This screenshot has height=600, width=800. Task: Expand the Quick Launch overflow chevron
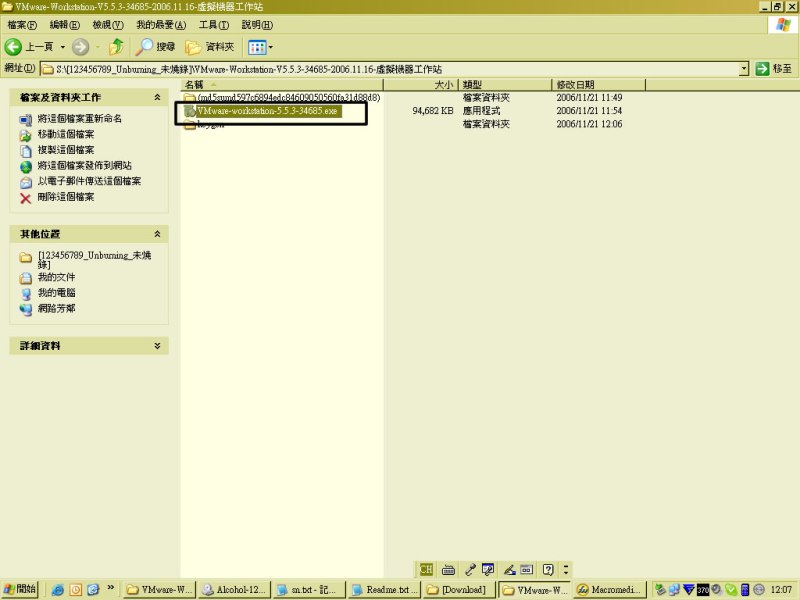pos(110,588)
